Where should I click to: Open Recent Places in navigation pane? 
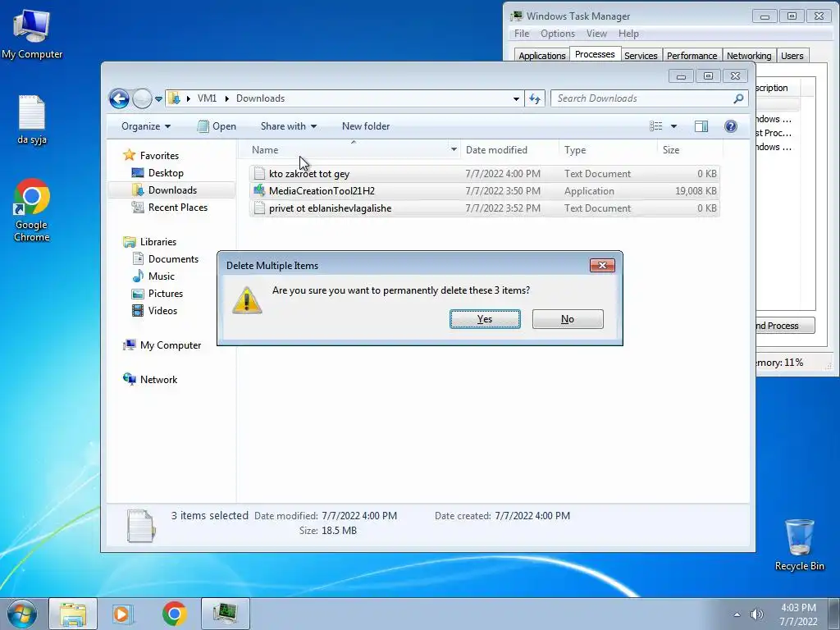pyautogui.click(x=177, y=208)
